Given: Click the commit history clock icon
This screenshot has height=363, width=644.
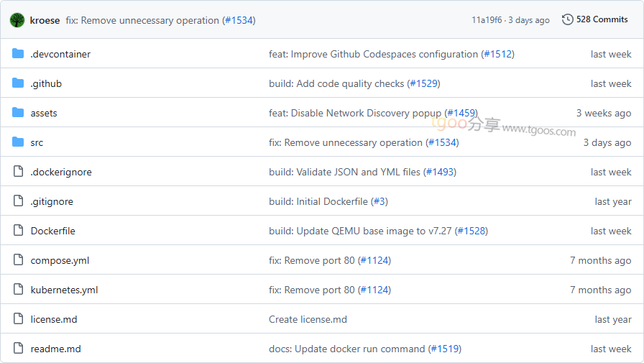Looking at the screenshot, I should tap(568, 19).
